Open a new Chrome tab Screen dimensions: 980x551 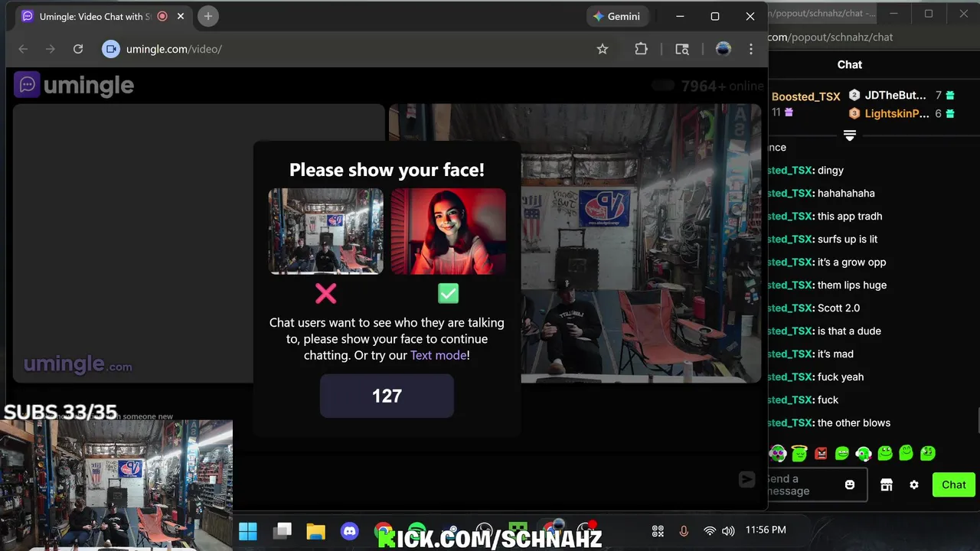[207, 16]
